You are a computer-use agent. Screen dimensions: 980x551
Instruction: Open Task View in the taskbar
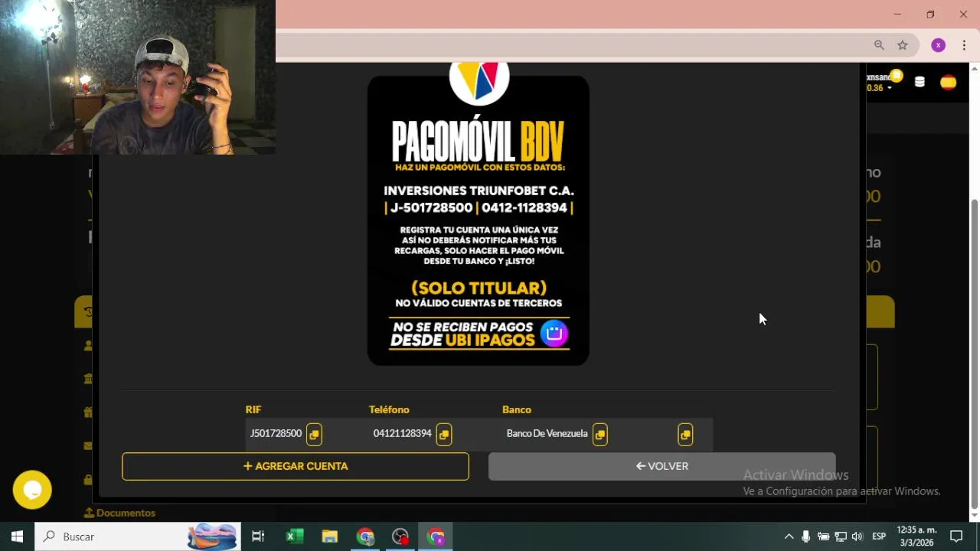click(x=258, y=536)
